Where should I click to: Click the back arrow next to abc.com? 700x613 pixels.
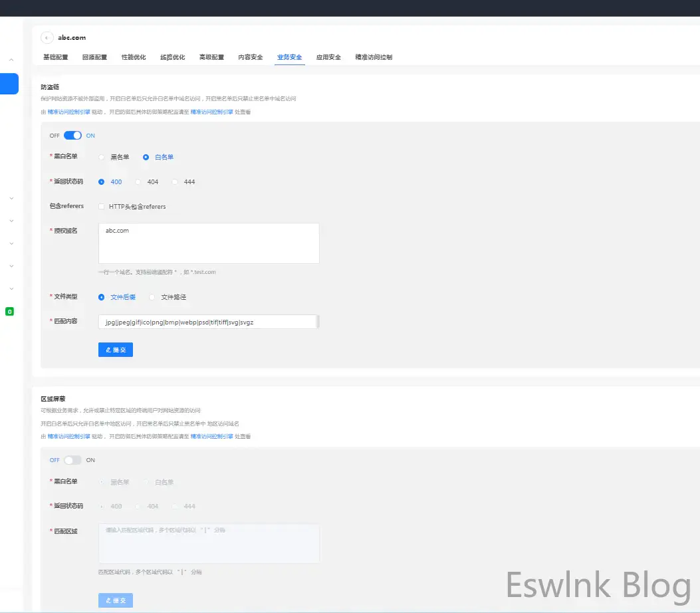[x=47, y=38]
